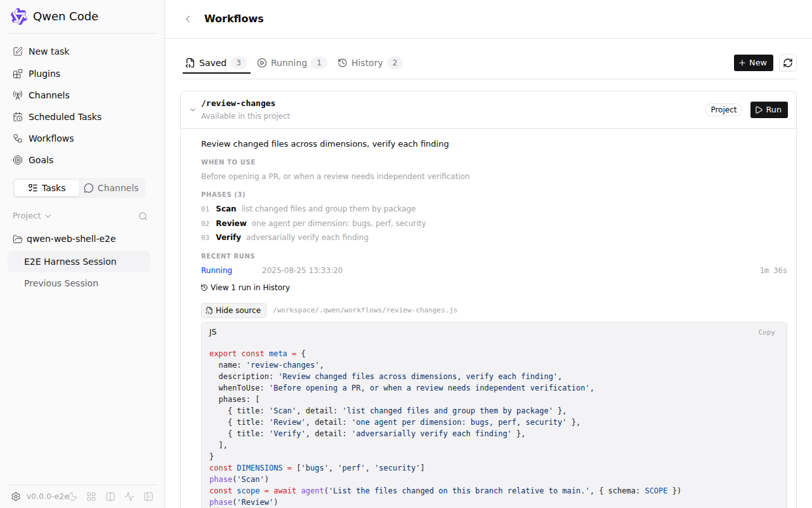Switch the sidebar list to Channels
This screenshot has height=508, width=812.
(x=112, y=188)
